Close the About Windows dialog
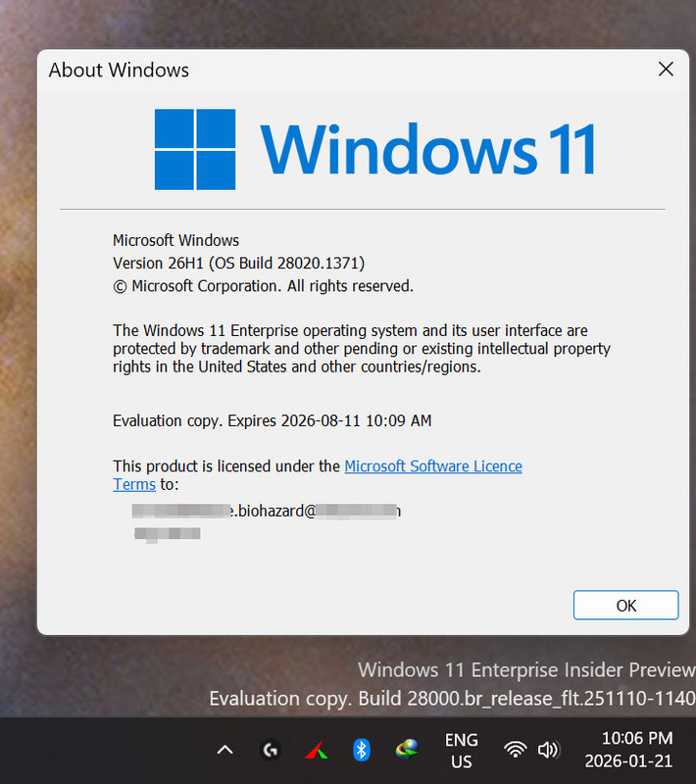Viewport: 696px width, 784px height. pyautogui.click(x=666, y=69)
